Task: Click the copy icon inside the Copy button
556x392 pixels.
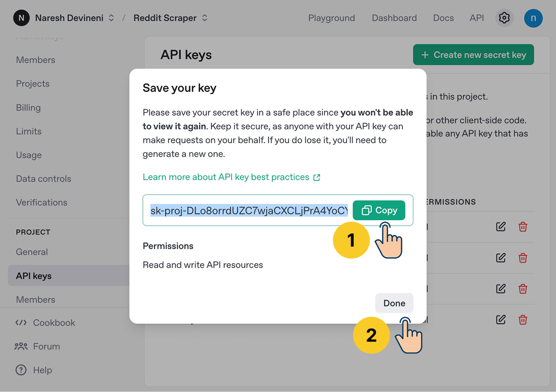Action: click(x=367, y=210)
